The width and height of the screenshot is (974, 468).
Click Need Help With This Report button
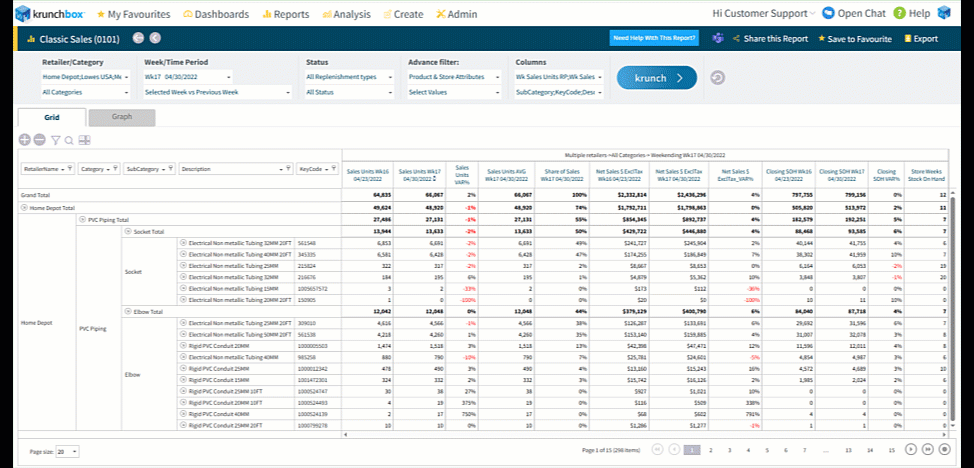click(655, 38)
